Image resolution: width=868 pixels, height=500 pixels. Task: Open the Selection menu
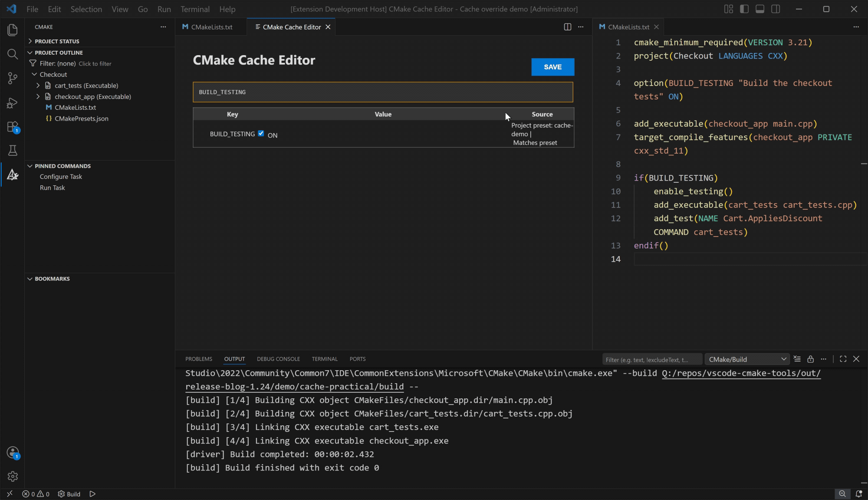coord(86,9)
